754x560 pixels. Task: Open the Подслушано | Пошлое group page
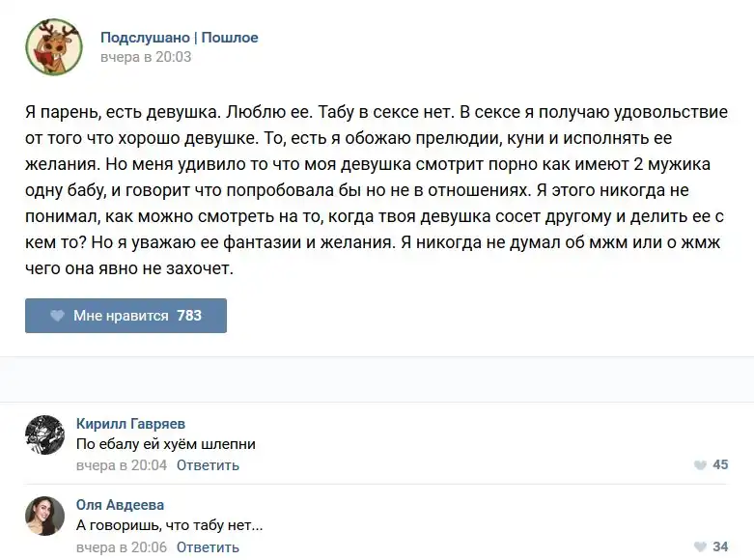pos(180,38)
